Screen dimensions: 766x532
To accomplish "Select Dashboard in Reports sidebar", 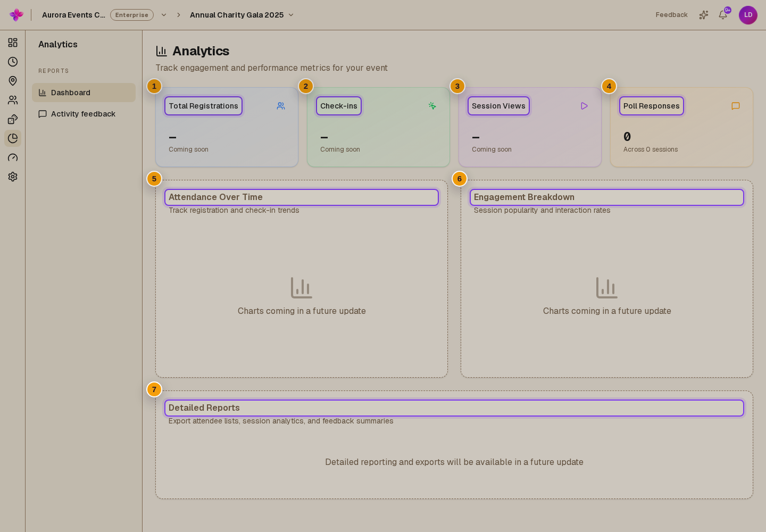I will pos(84,93).
